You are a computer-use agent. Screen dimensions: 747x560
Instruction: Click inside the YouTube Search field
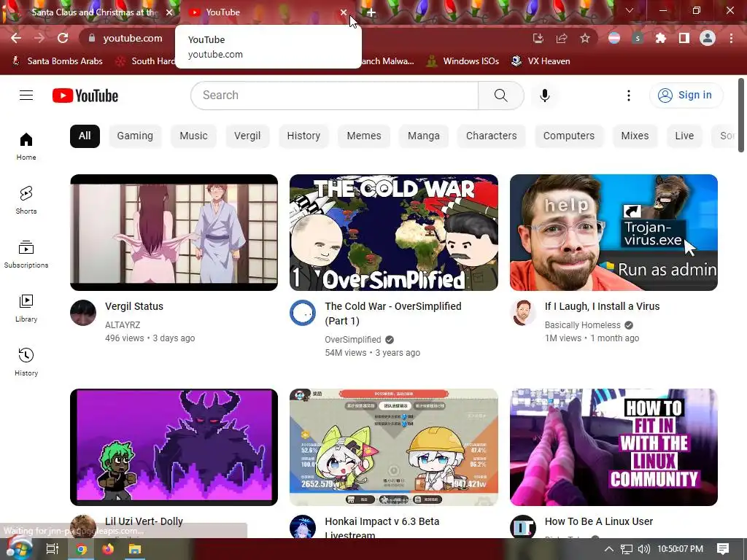[x=334, y=96]
